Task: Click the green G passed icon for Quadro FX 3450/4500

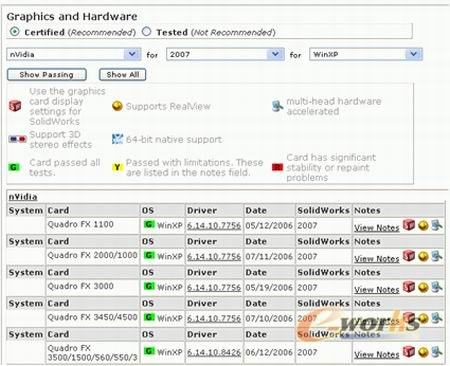Action: 149,317
